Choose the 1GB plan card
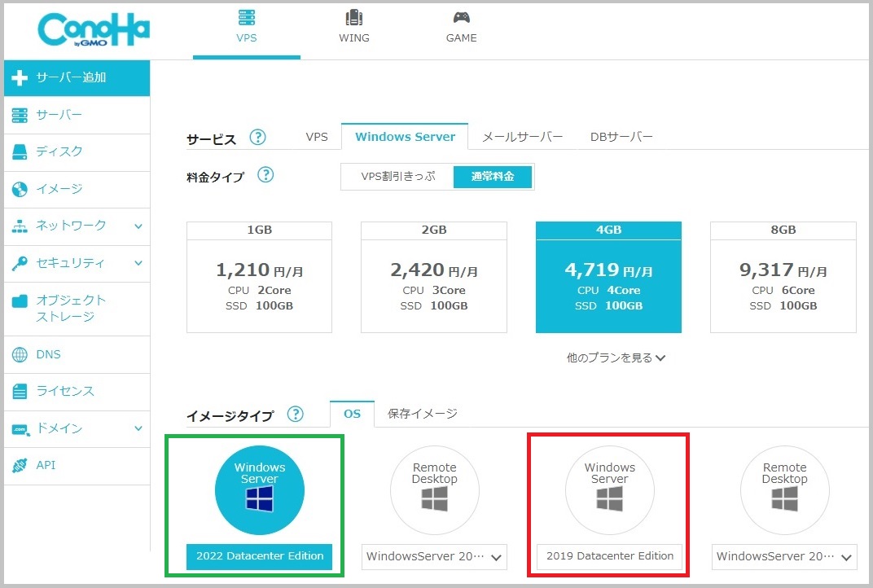This screenshot has height=588, width=873. pos(260,277)
